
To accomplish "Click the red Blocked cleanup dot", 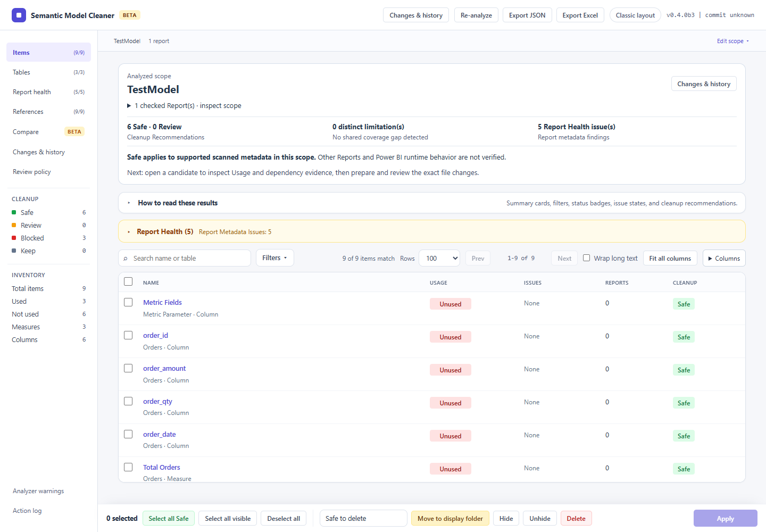I will tap(14, 238).
